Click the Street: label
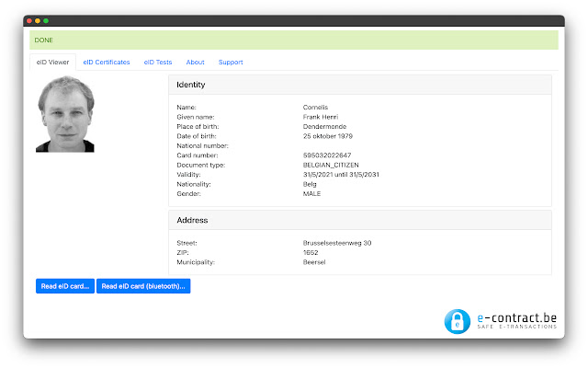This screenshot has height=368, width=588. click(x=187, y=243)
